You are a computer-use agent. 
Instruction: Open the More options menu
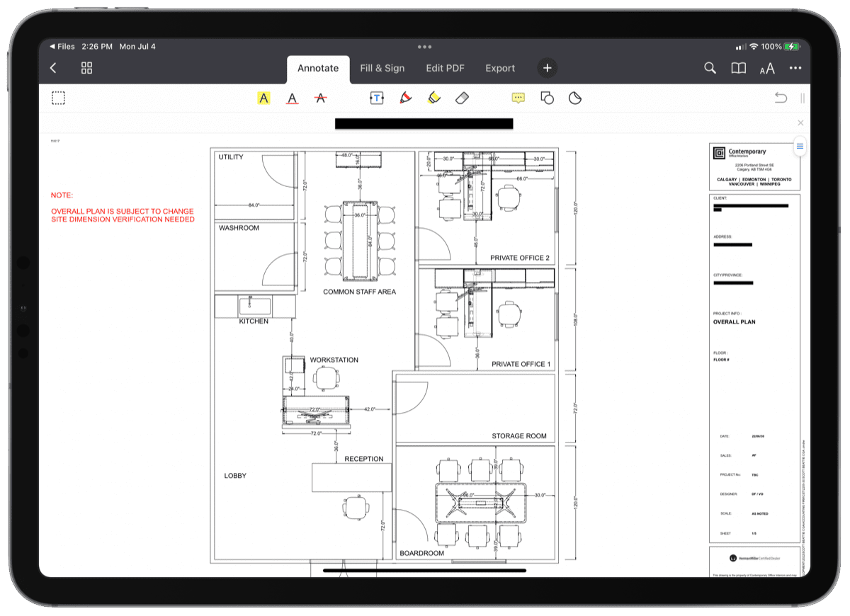coord(795,68)
